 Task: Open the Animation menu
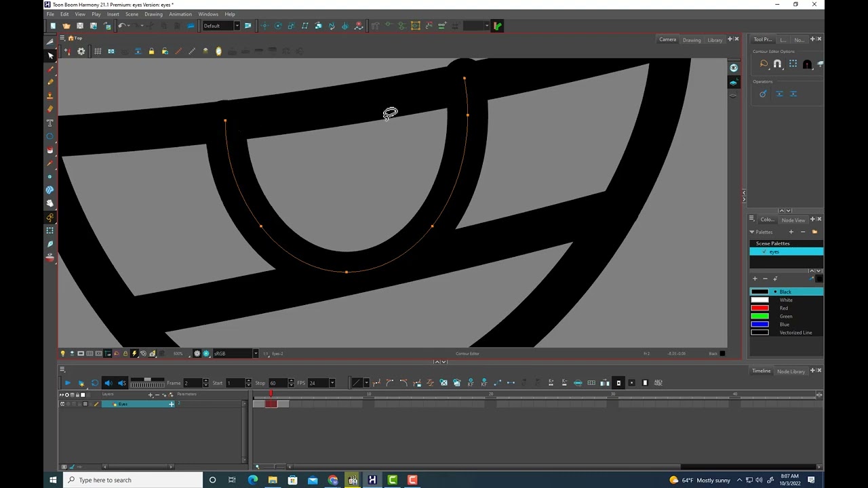click(180, 14)
